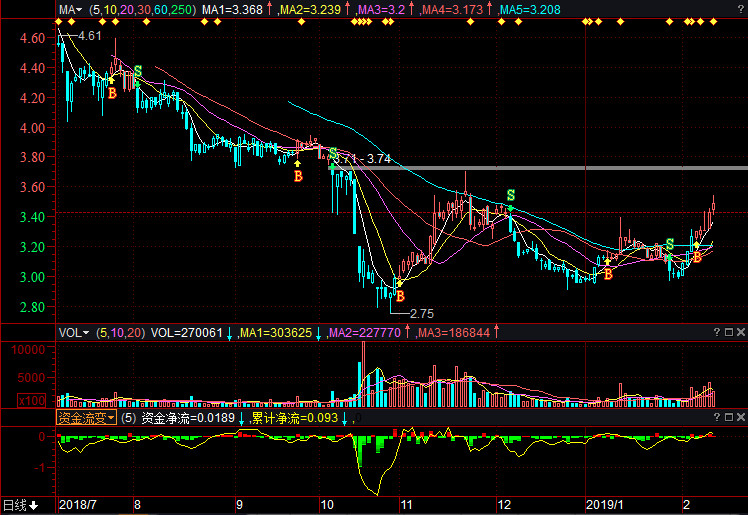
Task: Click the S sell signal in early August
Action: [138, 71]
